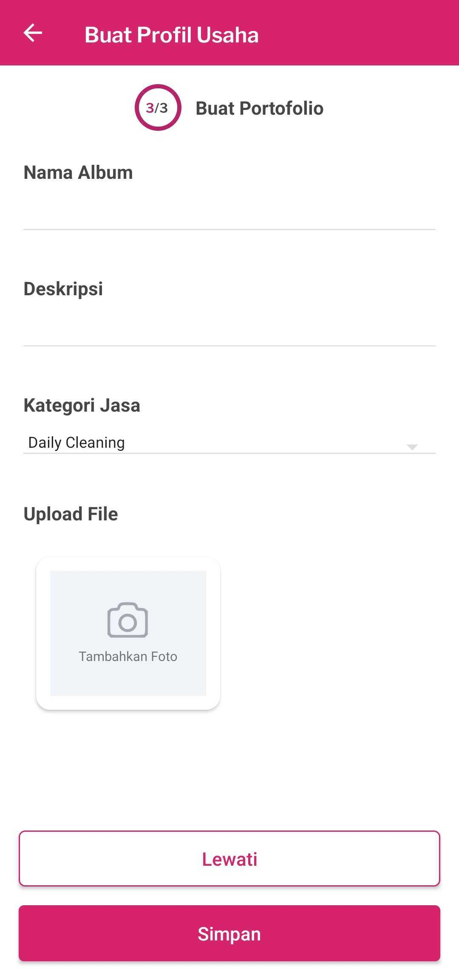Viewport: 459px width, 980px height.
Task: Click the camera icon to add photo
Action: point(127,620)
